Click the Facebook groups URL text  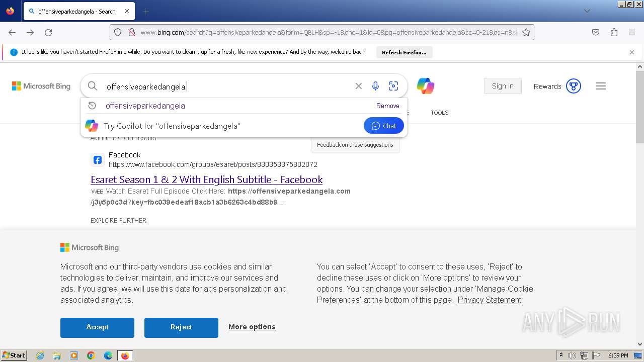pyautogui.click(x=213, y=164)
